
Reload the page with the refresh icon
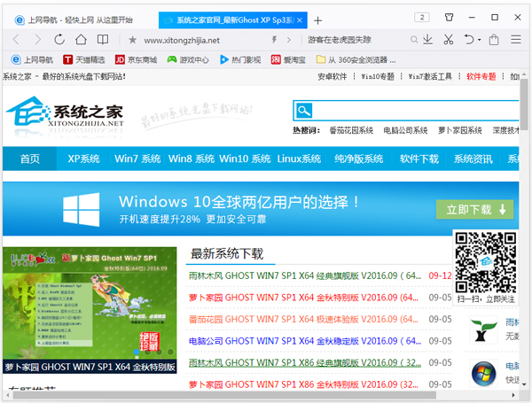(x=59, y=40)
